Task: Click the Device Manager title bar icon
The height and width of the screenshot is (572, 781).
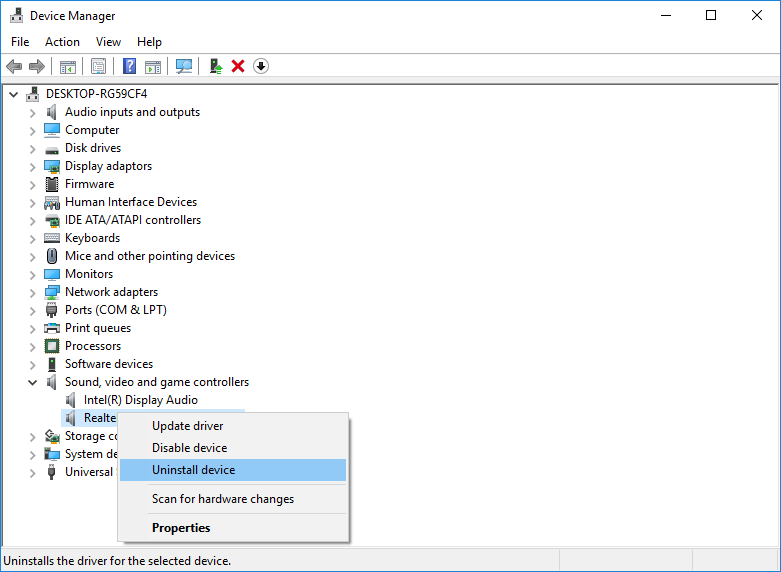Action: [x=16, y=15]
